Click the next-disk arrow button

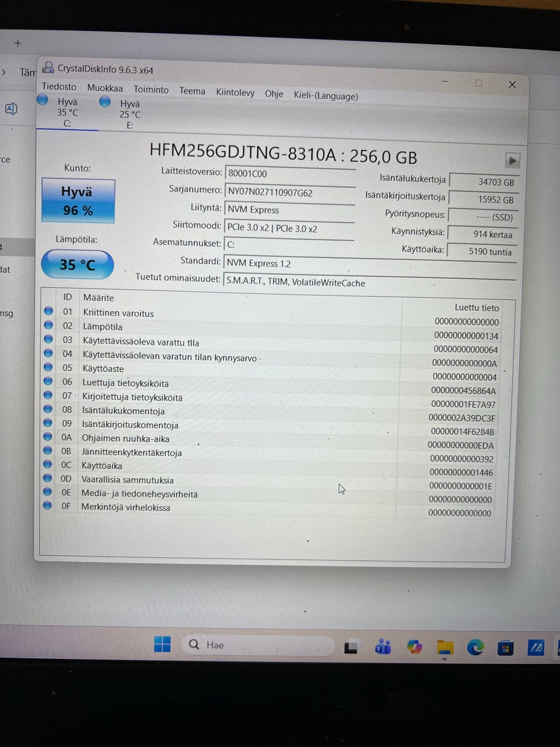pos(512,160)
